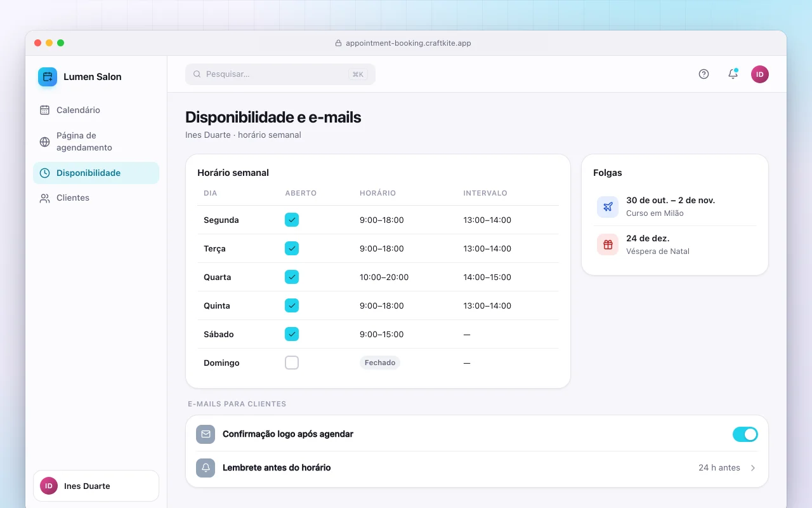This screenshot has width=812, height=508.
Task: Click the Quarta break 14:00–15:00
Action: click(487, 277)
